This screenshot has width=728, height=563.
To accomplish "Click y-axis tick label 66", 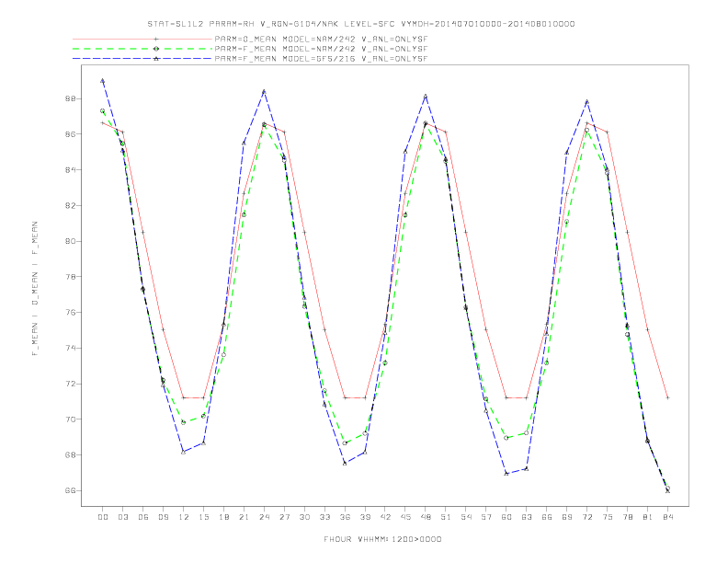I will pyautogui.click(x=71, y=490).
